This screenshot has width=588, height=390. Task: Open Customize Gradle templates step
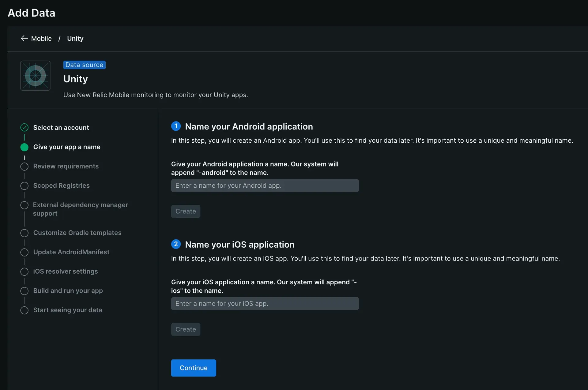tap(77, 233)
